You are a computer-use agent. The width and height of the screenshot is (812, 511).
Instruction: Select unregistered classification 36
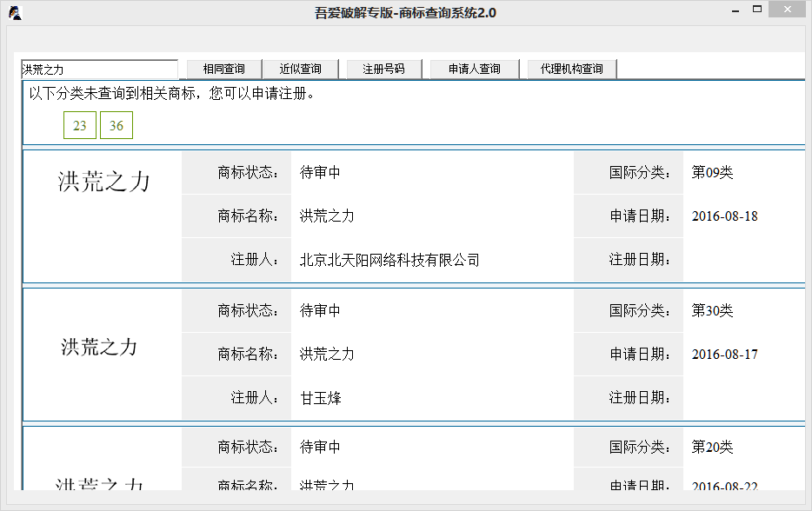coord(116,125)
